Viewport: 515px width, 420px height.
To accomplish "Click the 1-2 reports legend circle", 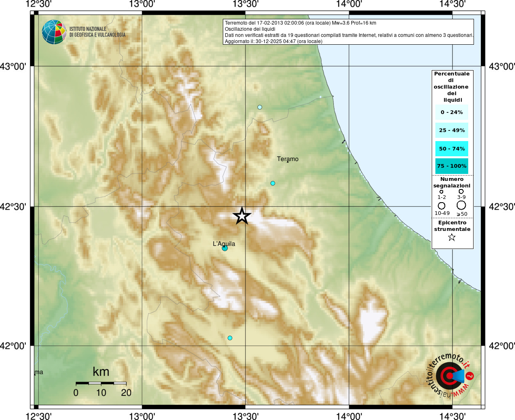I will tap(442, 192).
